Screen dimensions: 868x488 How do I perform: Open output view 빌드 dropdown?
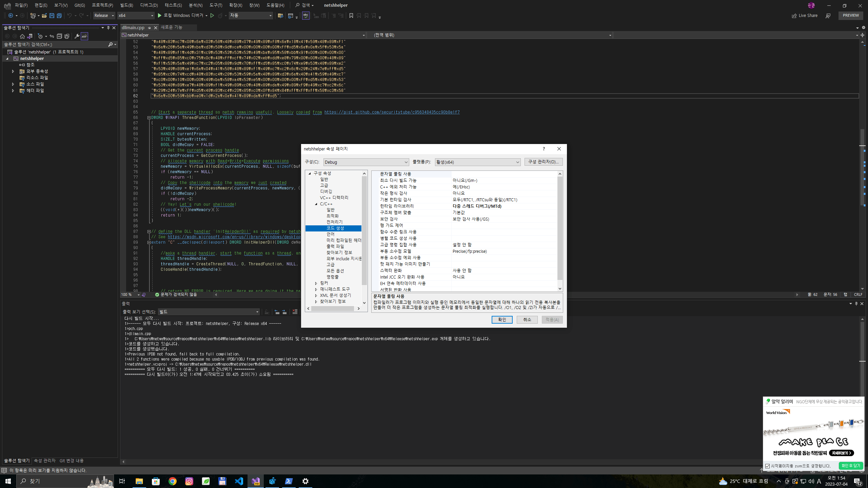[x=209, y=312]
